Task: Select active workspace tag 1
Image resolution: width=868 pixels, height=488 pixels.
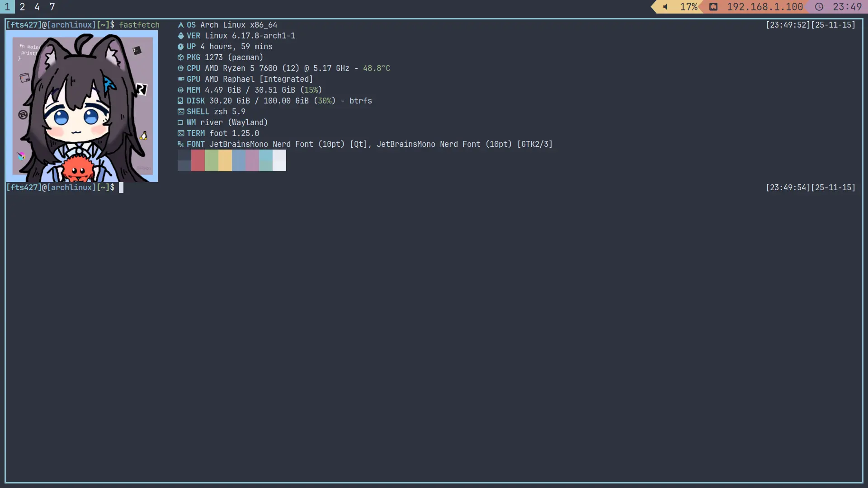Action: [7, 7]
